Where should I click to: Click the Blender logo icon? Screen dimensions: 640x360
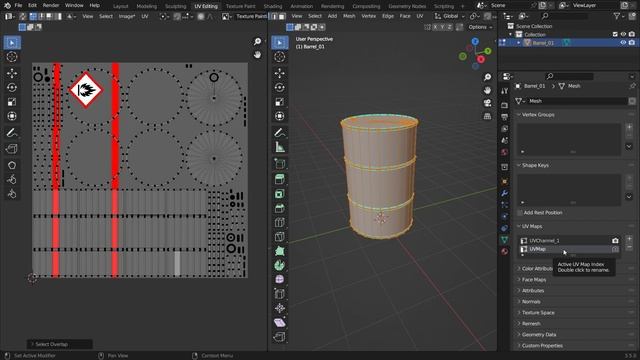pyautogui.click(x=7, y=6)
